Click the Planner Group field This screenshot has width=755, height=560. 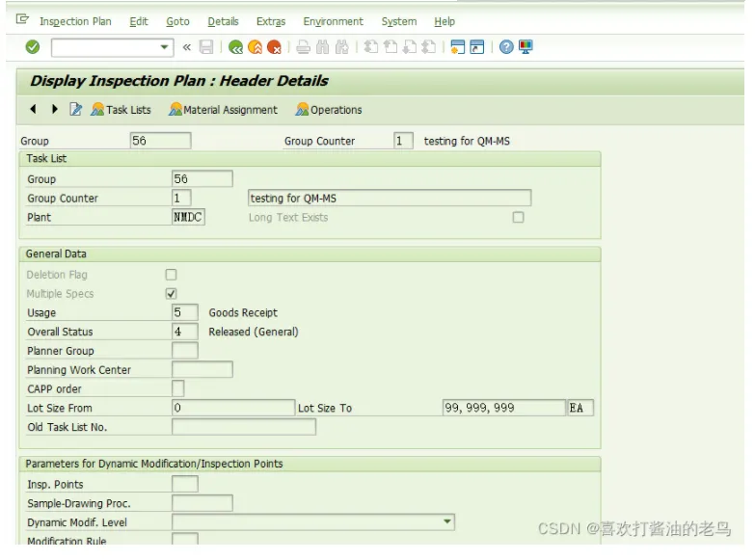185,351
